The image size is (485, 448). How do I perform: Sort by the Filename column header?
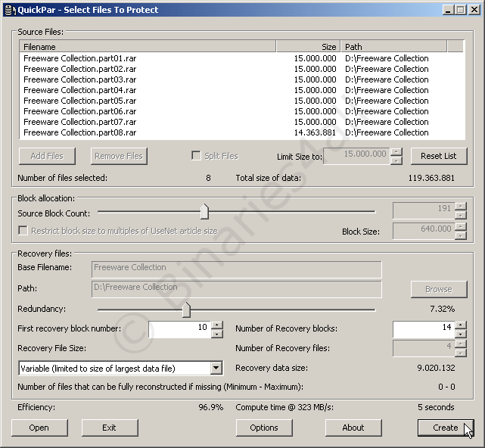pos(148,47)
